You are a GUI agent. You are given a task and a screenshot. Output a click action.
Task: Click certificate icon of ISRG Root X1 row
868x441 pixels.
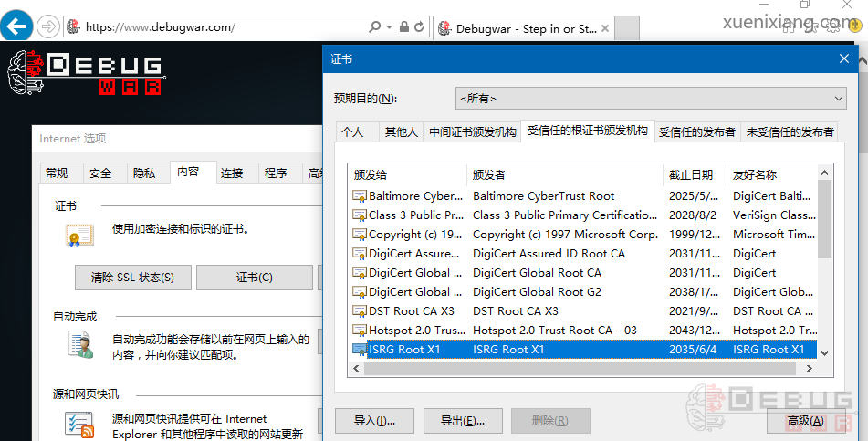(360, 350)
